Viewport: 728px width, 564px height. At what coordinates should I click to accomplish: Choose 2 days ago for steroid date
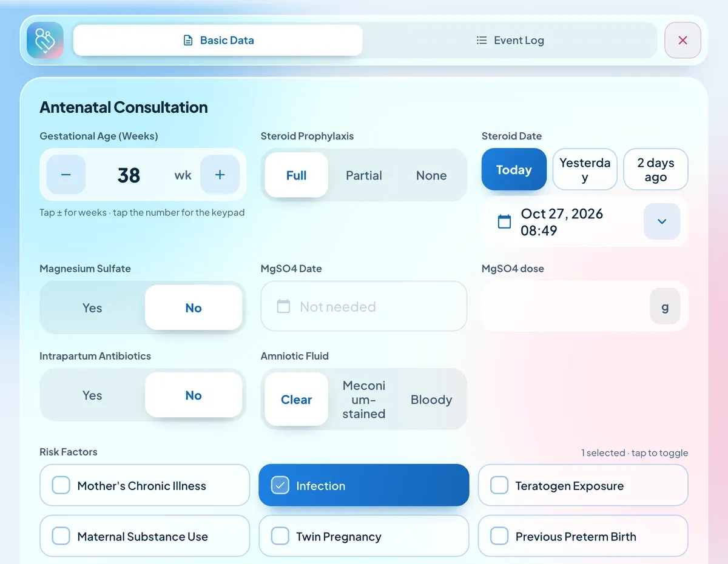click(x=656, y=170)
